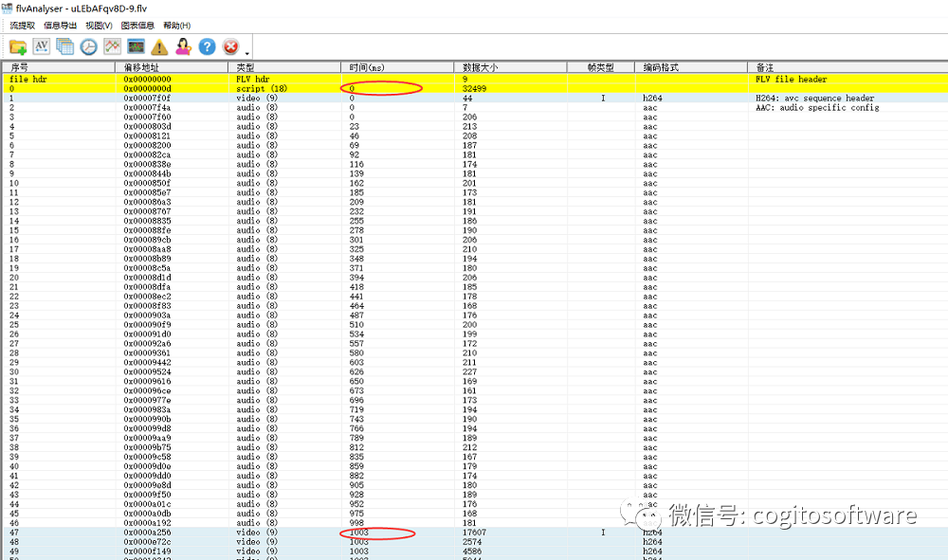This screenshot has width=948, height=560.
Task: Click the offset 0x0000f149 cell
Action: 147,551
